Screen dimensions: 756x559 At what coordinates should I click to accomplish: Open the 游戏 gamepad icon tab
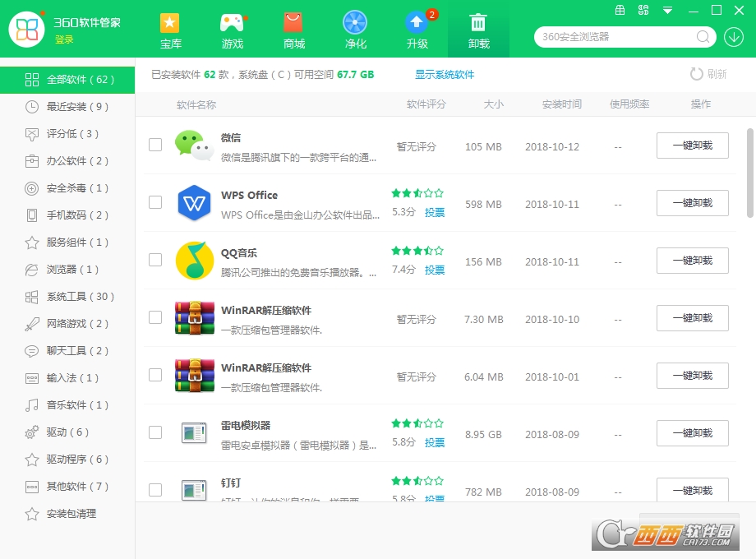(233, 30)
